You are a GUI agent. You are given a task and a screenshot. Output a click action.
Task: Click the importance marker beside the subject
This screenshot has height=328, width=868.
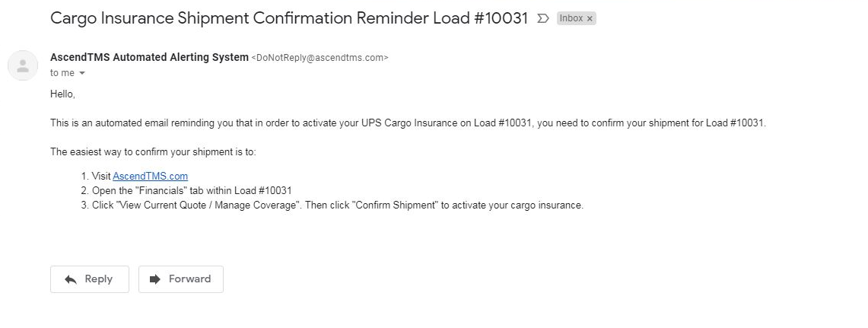(543, 18)
